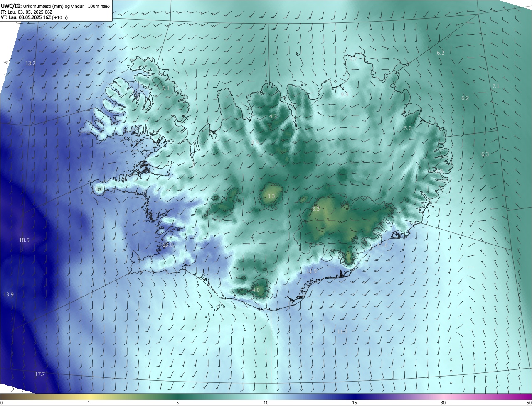
Task: Click the 11.9 value label
Action: pos(312,271)
